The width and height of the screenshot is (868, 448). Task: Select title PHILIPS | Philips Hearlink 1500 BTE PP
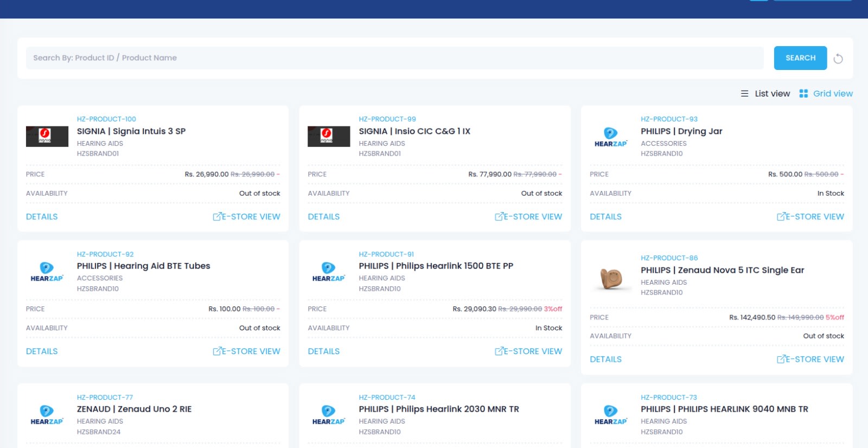[x=436, y=266]
